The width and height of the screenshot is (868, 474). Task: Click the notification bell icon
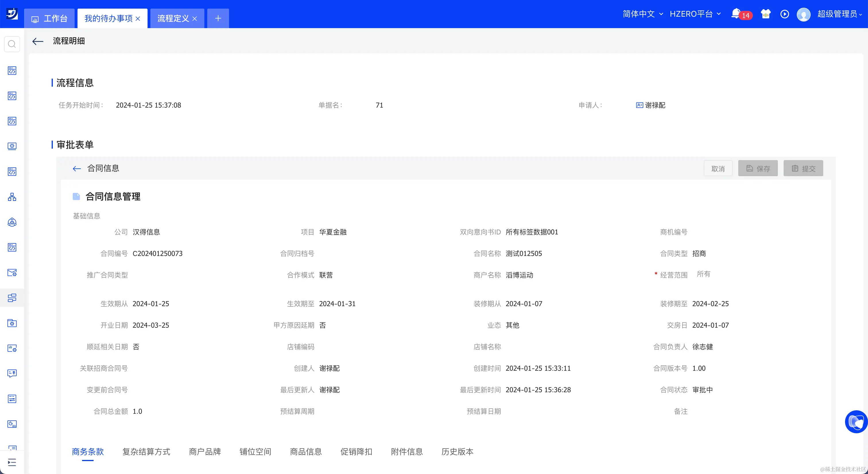[x=736, y=14]
